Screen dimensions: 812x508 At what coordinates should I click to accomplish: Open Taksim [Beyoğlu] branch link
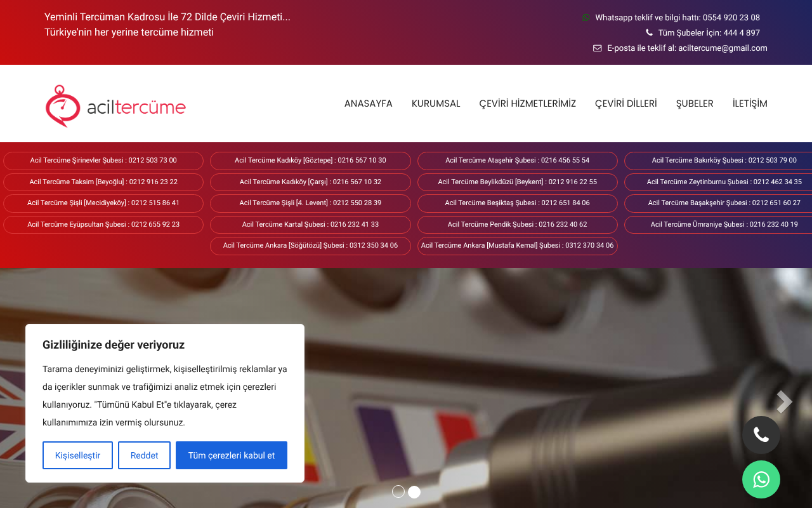(103, 182)
